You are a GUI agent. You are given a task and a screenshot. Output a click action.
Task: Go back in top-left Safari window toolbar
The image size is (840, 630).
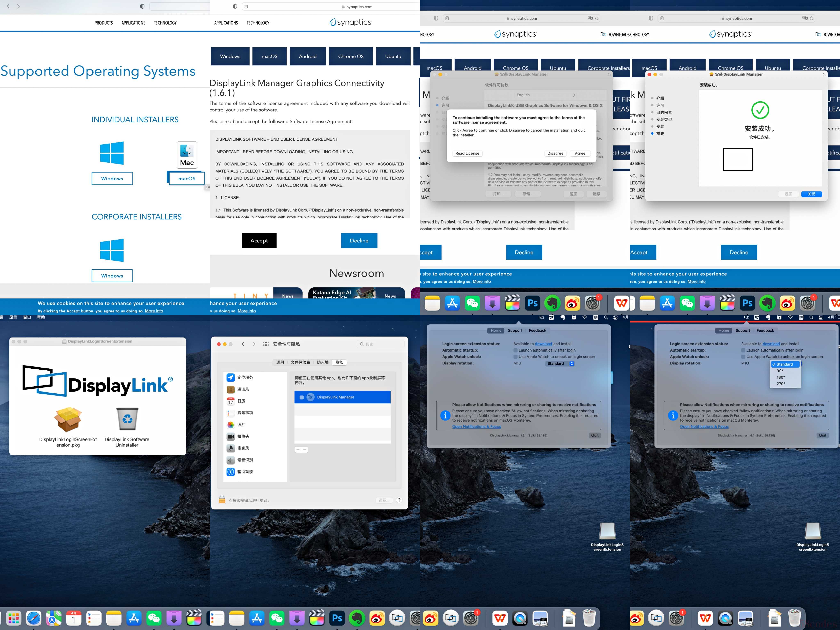click(8, 6)
